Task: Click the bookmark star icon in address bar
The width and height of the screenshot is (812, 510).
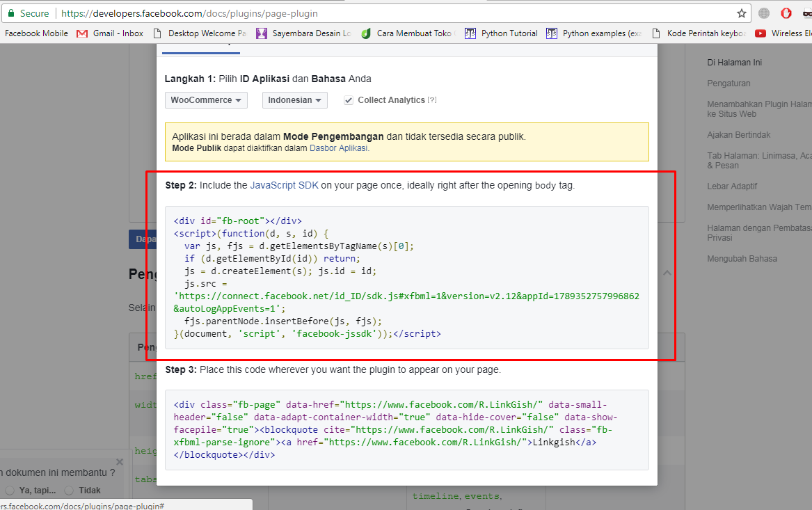Action: tap(742, 13)
